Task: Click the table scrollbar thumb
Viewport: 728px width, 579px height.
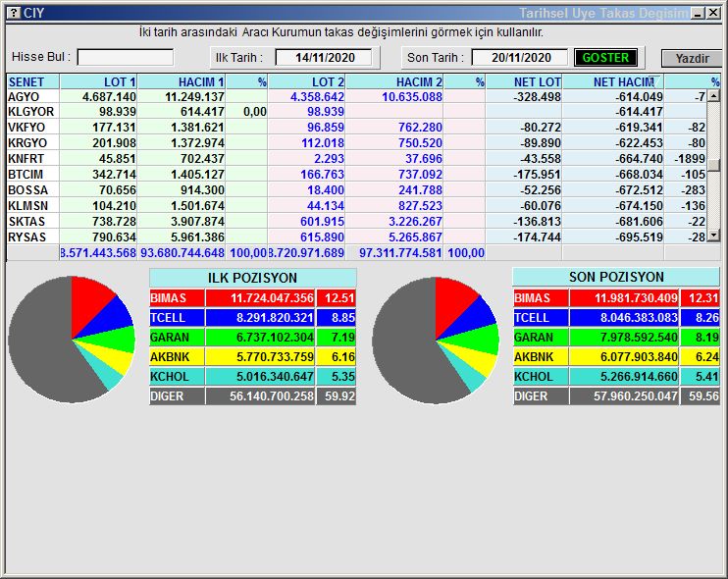Action: (713, 165)
